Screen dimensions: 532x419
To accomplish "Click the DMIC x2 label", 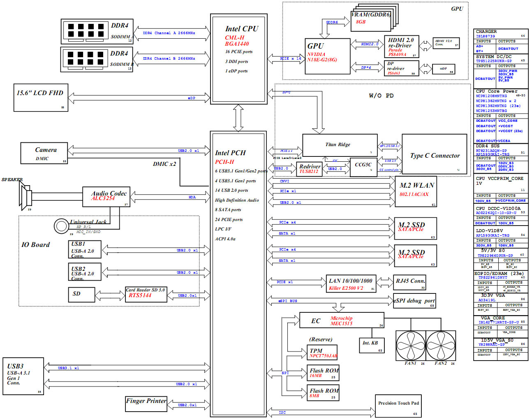I will click(164, 164).
